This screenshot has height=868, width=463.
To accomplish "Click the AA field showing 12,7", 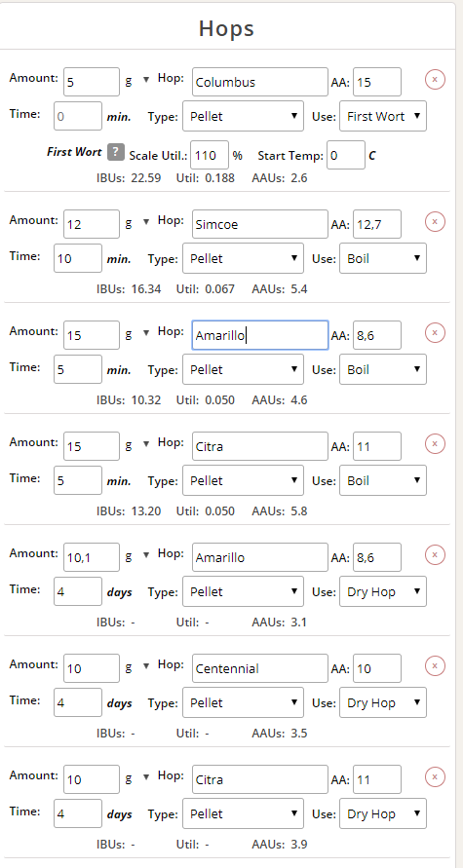I will click(377, 224).
